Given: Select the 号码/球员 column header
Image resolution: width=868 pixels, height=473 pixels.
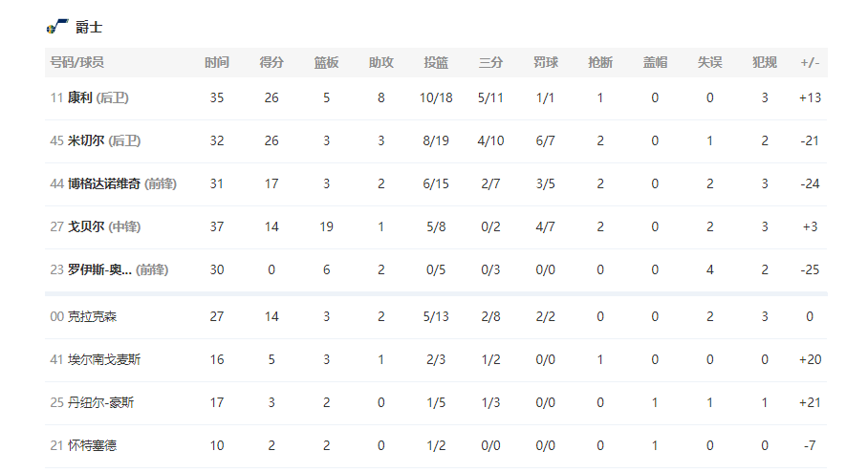Looking at the screenshot, I should point(77,62).
